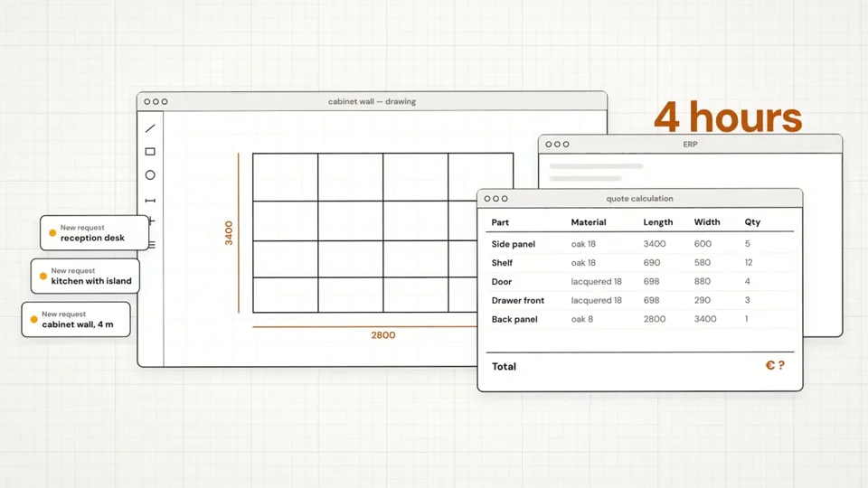868x488 pixels.
Task: Select the 'Shelf' row label
Action: (x=502, y=263)
